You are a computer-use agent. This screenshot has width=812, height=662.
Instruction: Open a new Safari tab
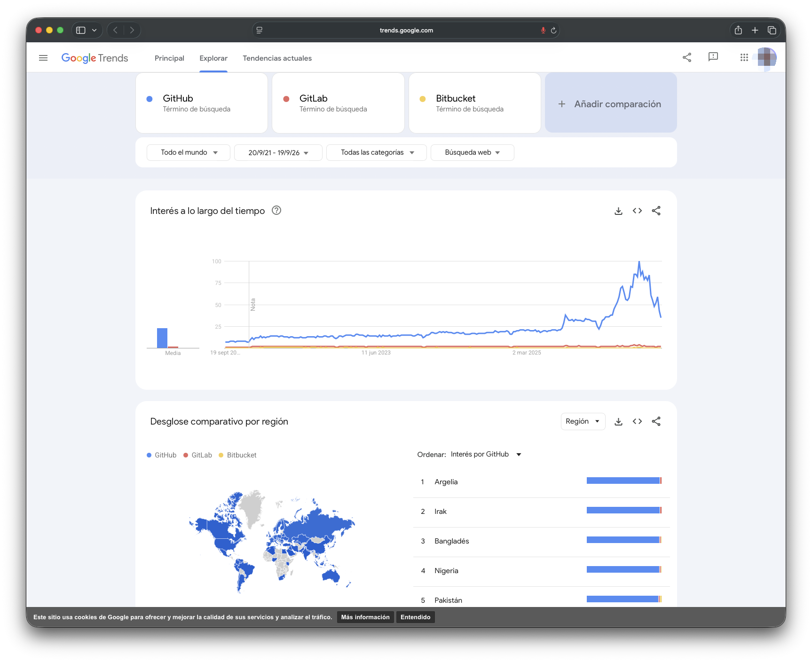coord(755,30)
